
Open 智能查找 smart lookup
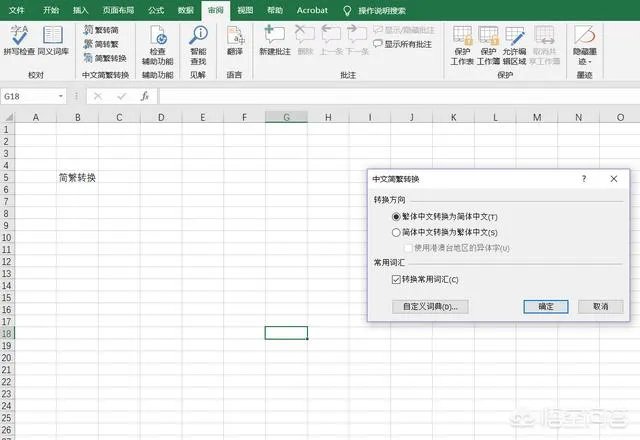[x=198, y=45]
